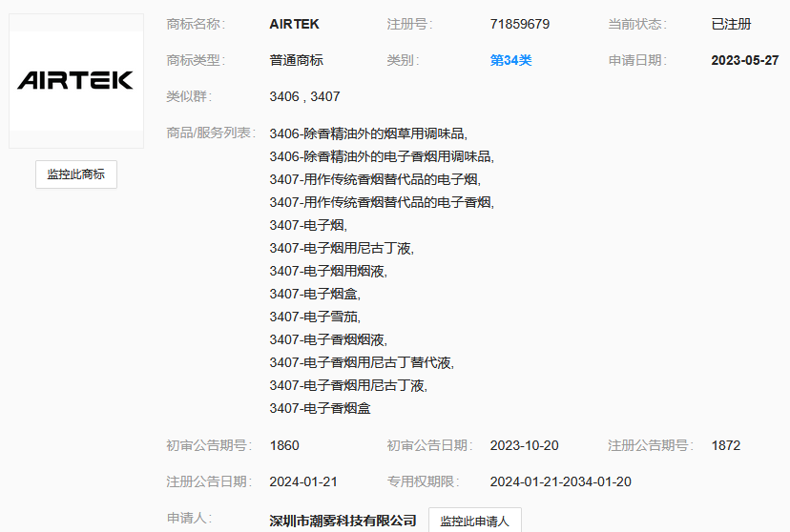Click the 类别 label
790x532 pixels.
pyautogui.click(x=403, y=60)
